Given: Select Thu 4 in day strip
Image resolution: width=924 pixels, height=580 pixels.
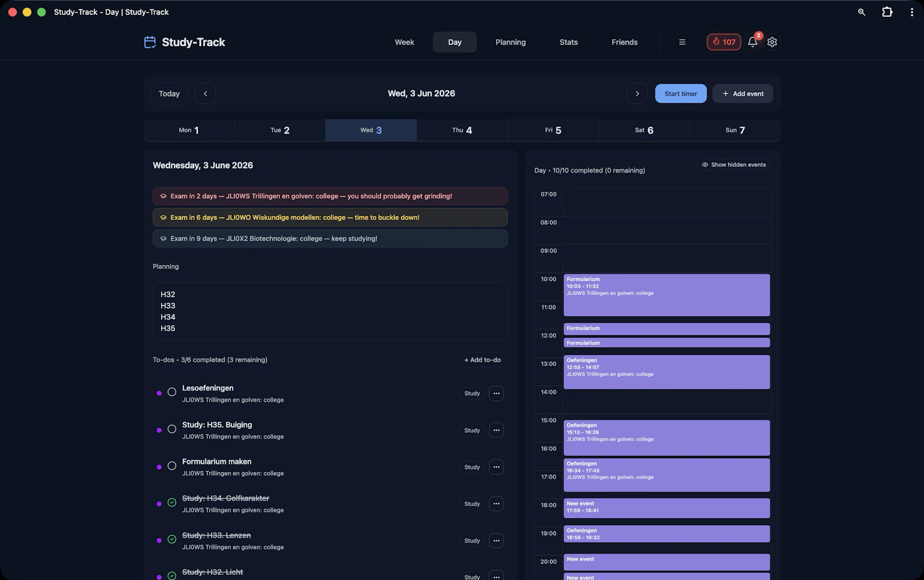Looking at the screenshot, I should 462,130.
